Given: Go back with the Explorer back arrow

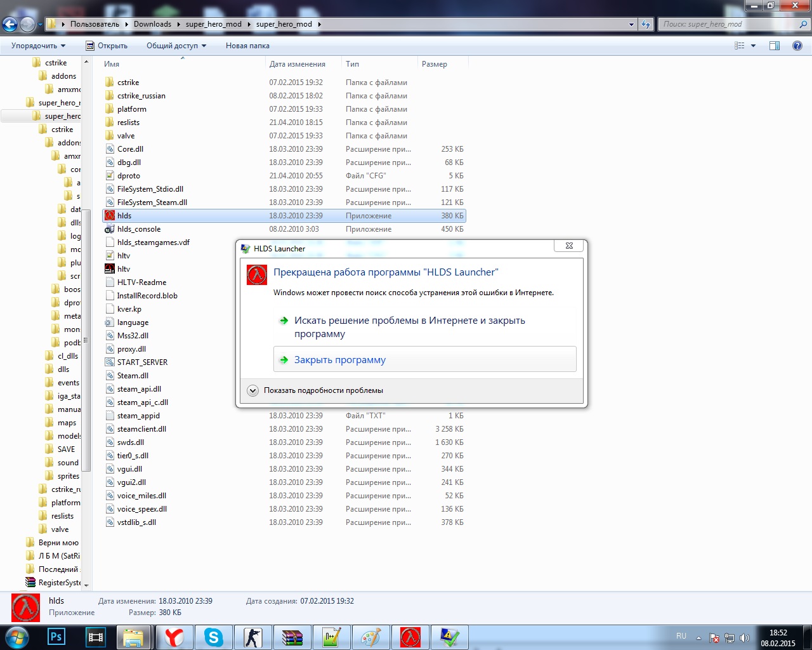Looking at the screenshot, I should [10, 24].
